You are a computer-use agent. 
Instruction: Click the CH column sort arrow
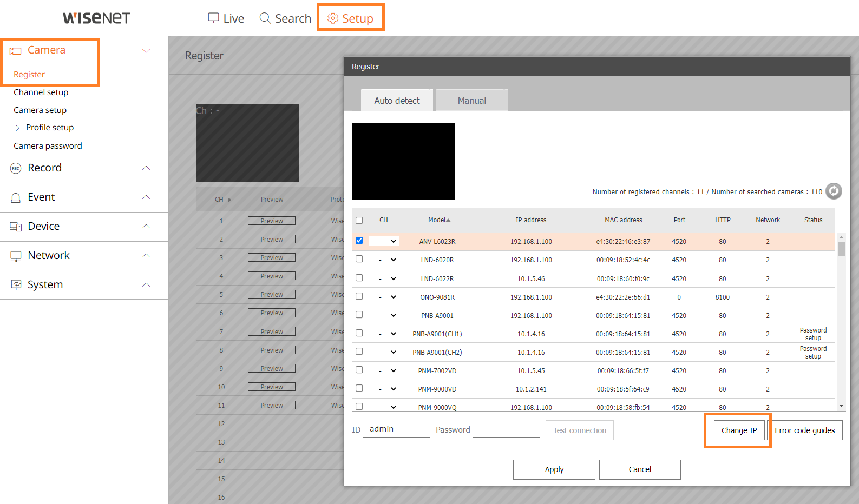coord(229,200)
